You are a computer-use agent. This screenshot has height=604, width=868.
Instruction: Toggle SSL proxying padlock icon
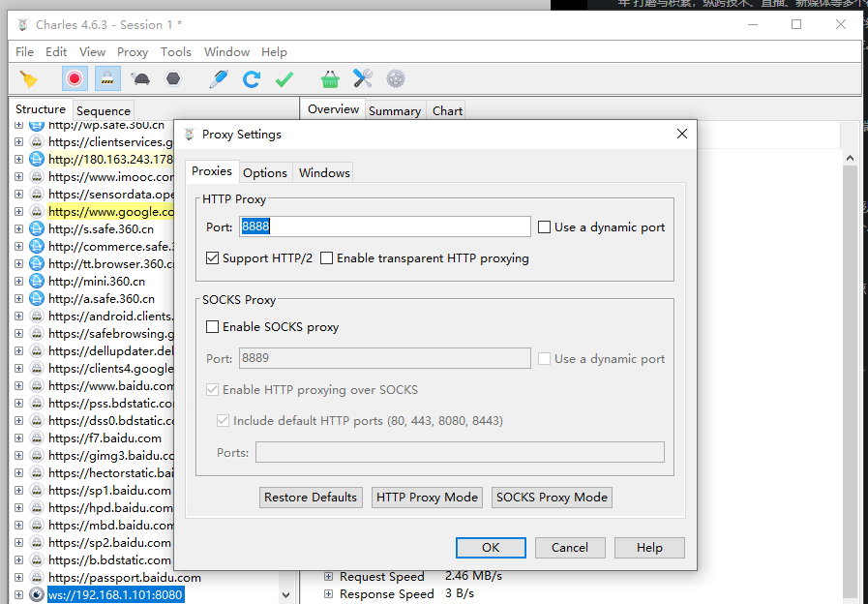[107, 79]
